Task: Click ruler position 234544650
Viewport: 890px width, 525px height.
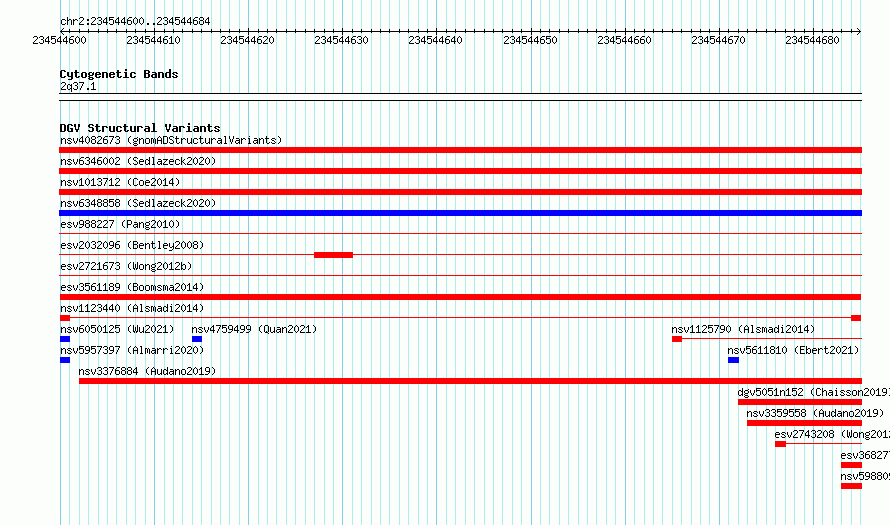Action: click(x=531, y=40)
